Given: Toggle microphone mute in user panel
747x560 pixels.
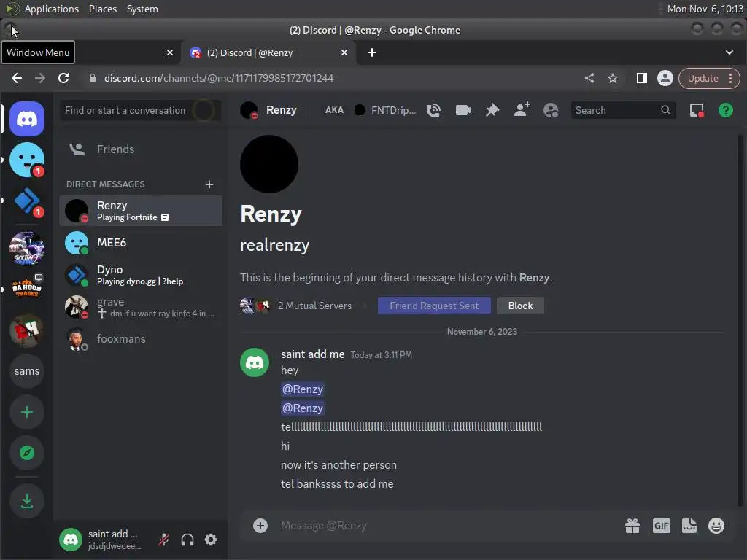Looking at the screenshot, I should (x=164, y=540).
